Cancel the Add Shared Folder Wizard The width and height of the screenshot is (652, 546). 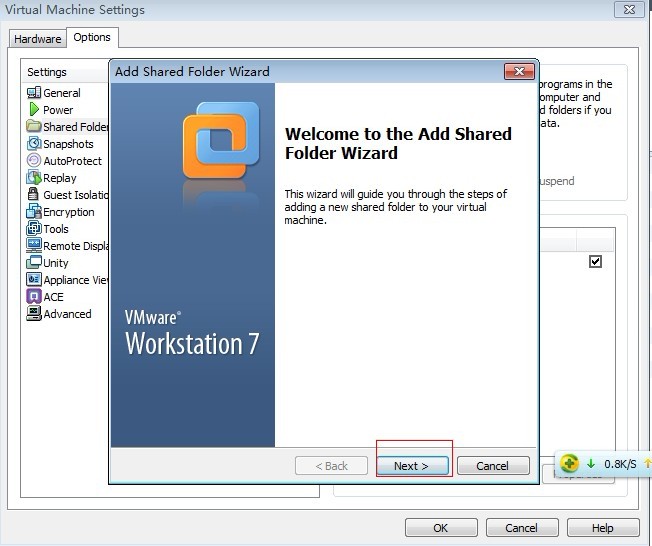pos(493,466)
